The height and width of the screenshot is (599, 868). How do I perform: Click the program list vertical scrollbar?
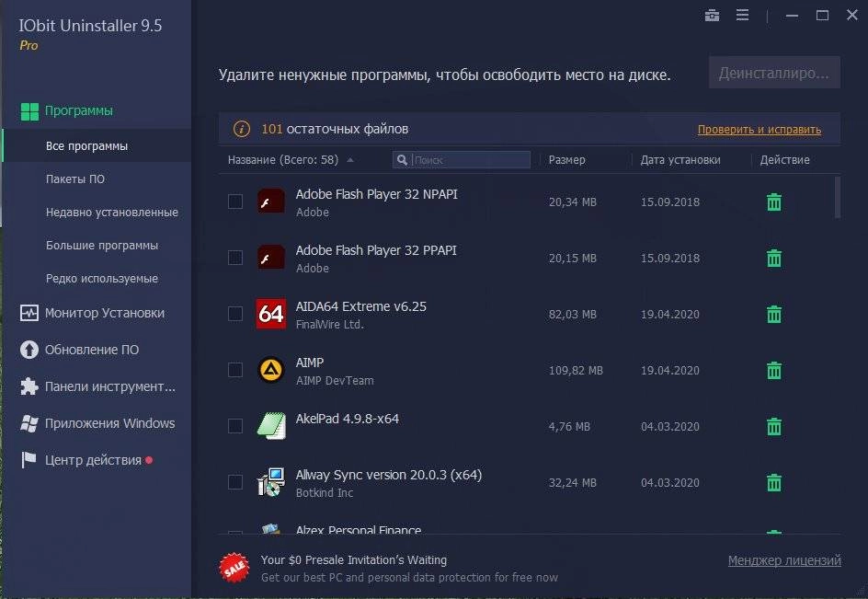coord(838,197)
